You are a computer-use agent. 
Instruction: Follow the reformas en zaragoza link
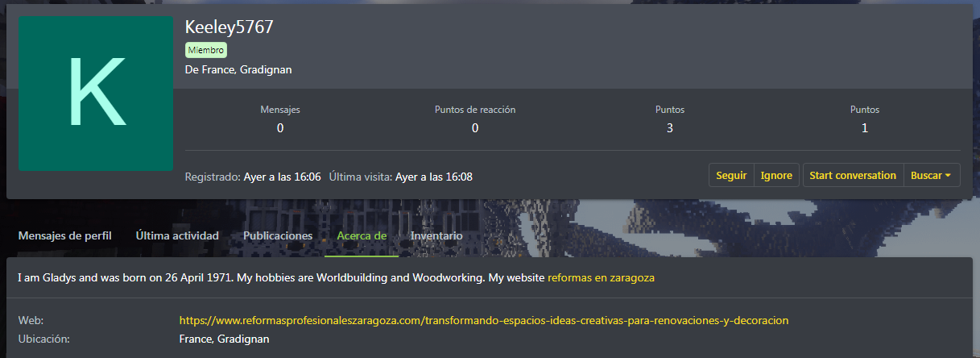pyautogui.click(x=601, y=277)
